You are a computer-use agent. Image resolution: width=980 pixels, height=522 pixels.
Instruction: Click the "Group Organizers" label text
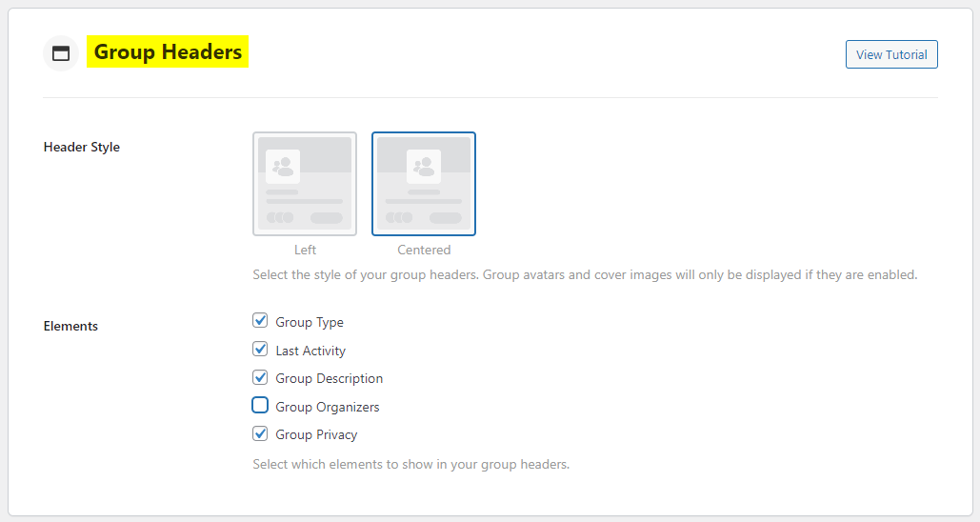(328, 407)
